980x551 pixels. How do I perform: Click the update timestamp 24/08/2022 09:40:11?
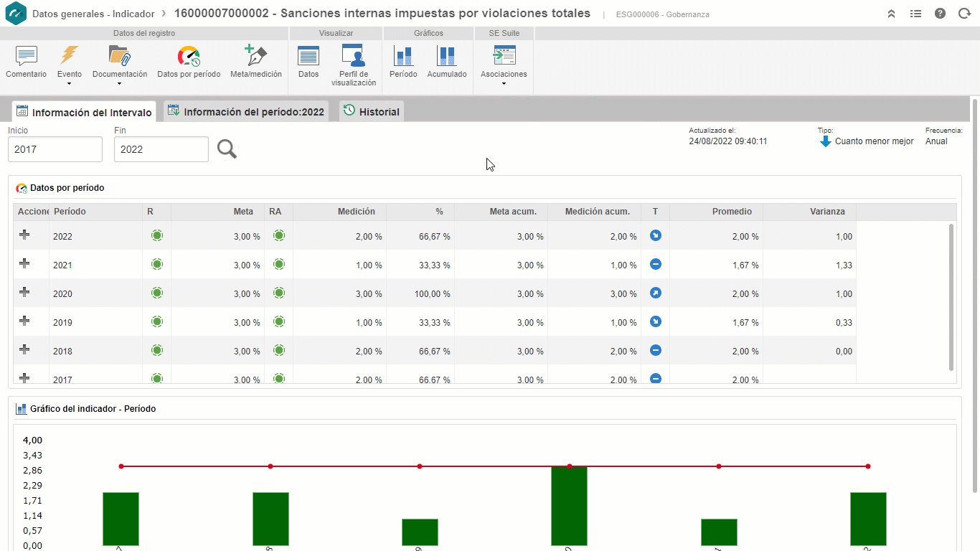pos(728,141)
